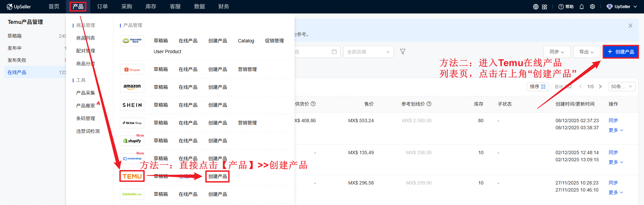
Task: Click the blue 创建产品 button
Action: tap(620, 52)
